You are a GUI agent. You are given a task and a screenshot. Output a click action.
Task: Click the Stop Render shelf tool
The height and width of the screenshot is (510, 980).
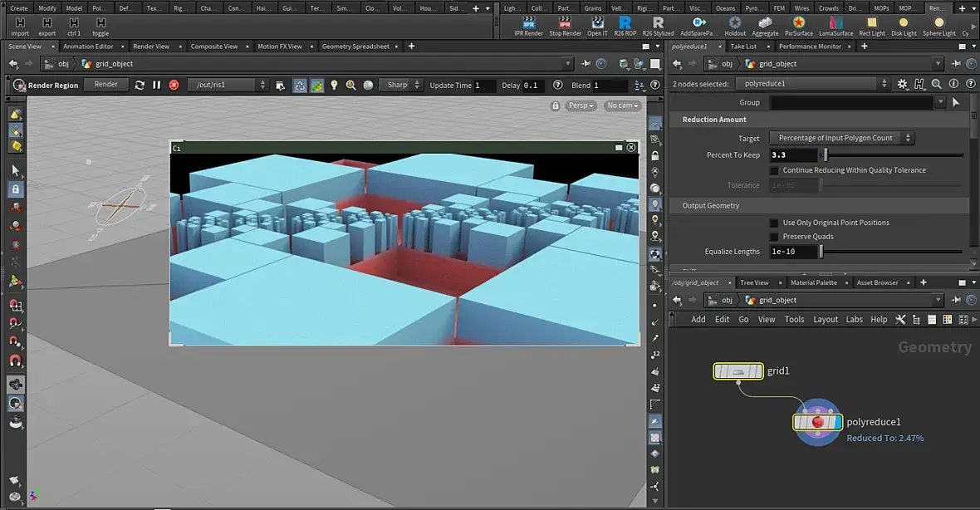point(565,26)
